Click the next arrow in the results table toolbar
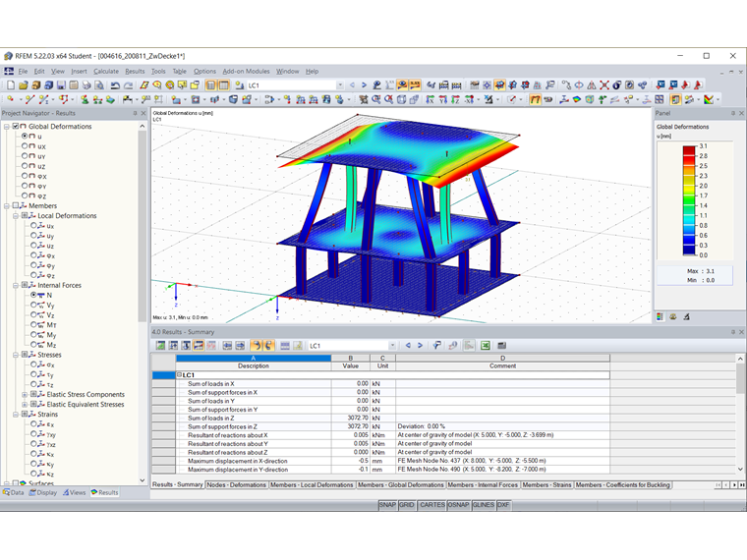Image resolution: width=747 pixels, height=560 pixels. pos(421,346)
